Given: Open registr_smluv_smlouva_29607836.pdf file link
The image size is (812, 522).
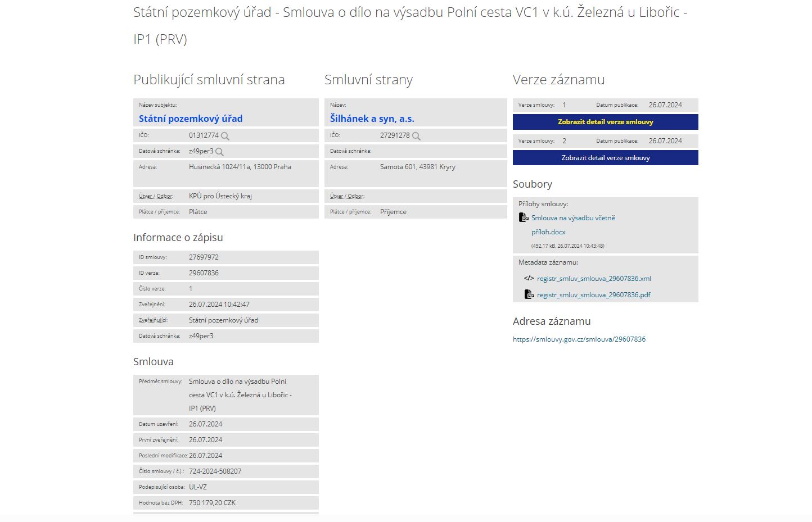Looking at the screenshot, I should [593, 295].
